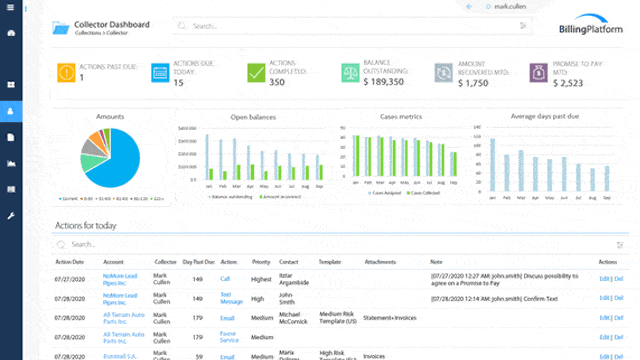Open the Email action in Michael McCornick row
The height and width of the screenshot is (360, 640).
tap(227, 318)
